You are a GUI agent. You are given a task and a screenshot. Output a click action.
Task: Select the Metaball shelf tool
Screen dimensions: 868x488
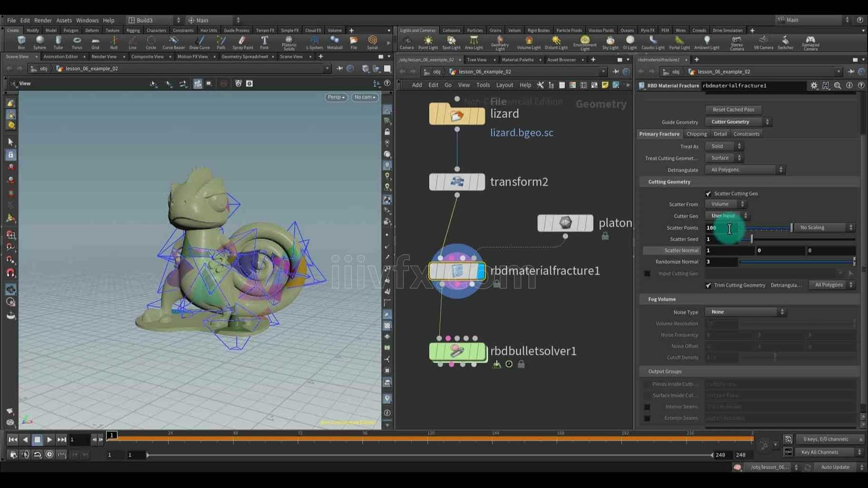tap(335, 43)
